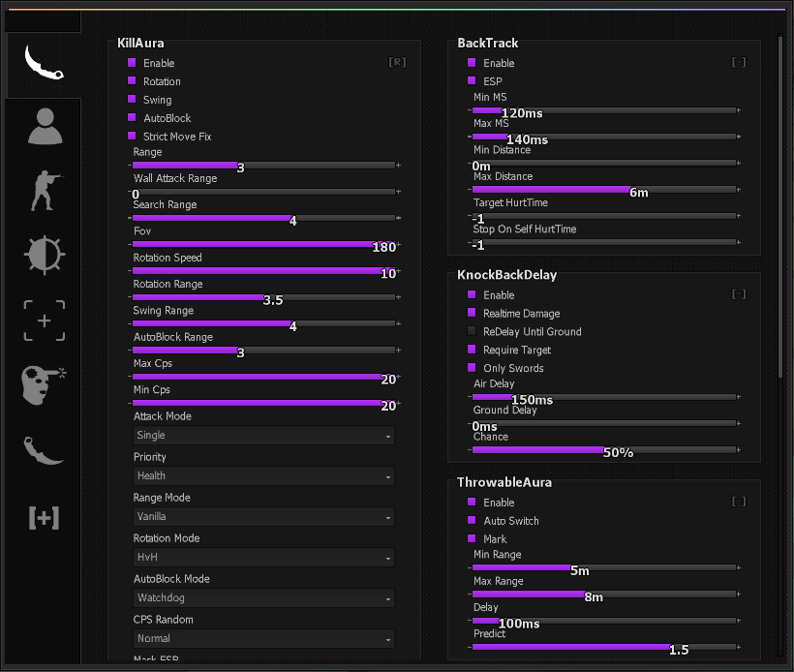Image resolution: width=794 pixels, height=672 pixels.
Task: Click the Wall Attack Range slider track
Action: coord(263,192)
